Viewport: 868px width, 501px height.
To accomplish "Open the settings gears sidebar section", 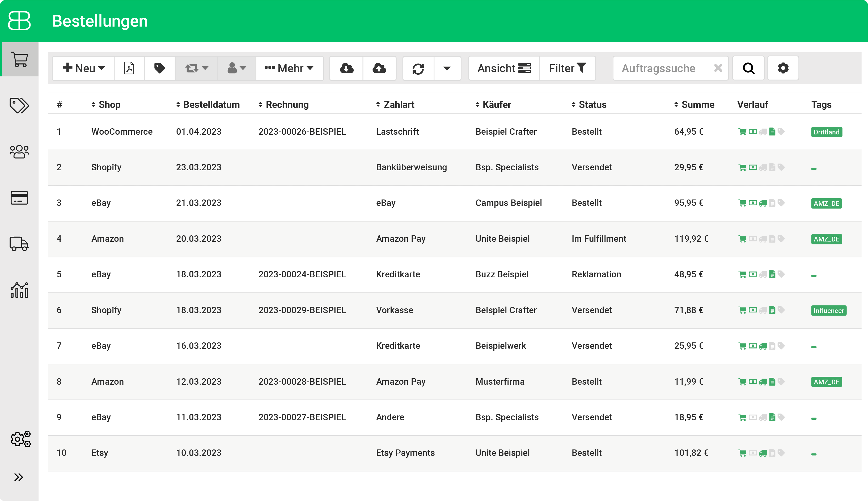I will [21, 439].
